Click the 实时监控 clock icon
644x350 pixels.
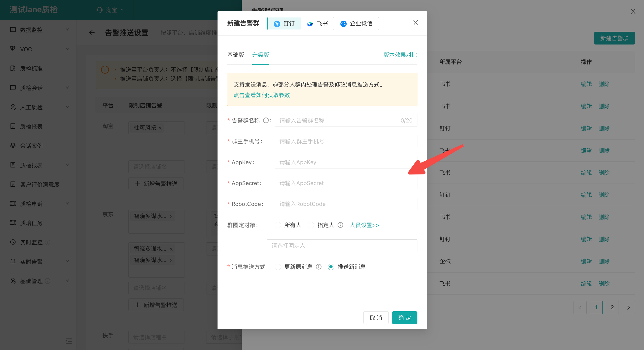point(13,242)
